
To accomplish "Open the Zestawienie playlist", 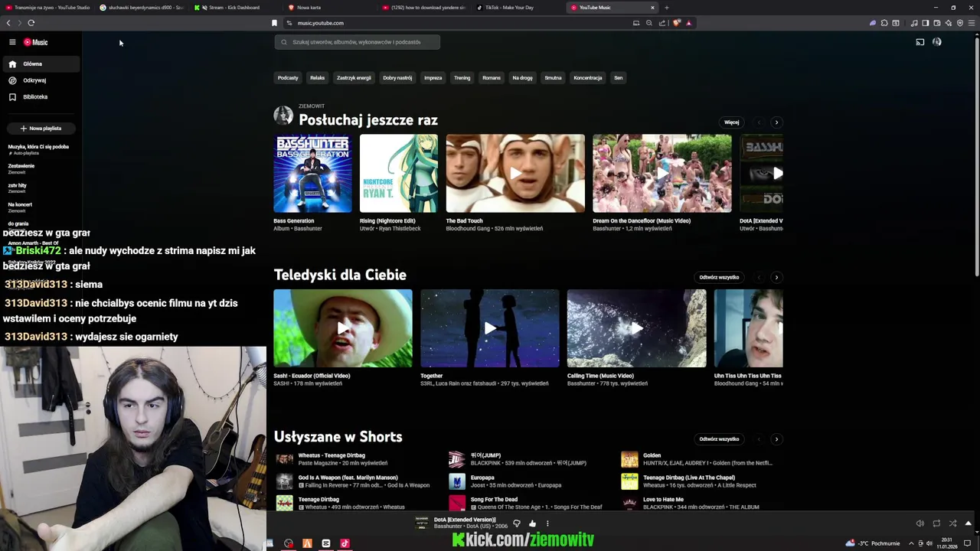I will tap(21, 168).
